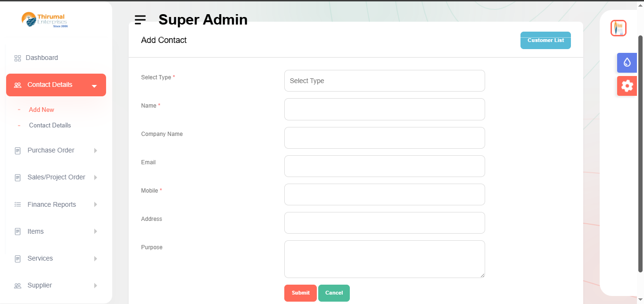
Task: Click the Supplier people icon
Action: 17,286
